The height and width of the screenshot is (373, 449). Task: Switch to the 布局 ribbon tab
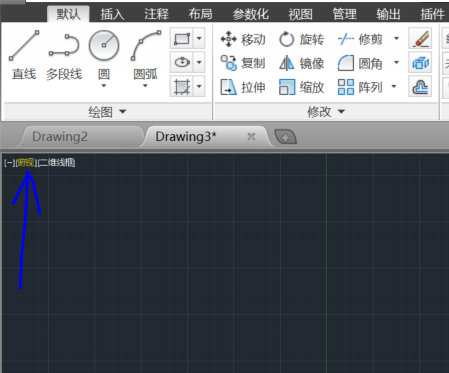pos(200,14)
